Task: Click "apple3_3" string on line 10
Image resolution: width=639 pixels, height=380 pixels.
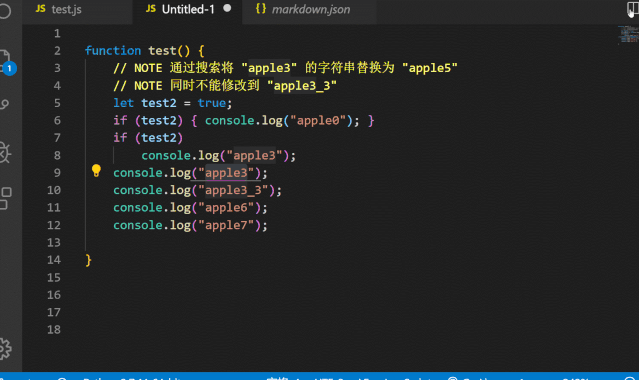Action: 233,190
